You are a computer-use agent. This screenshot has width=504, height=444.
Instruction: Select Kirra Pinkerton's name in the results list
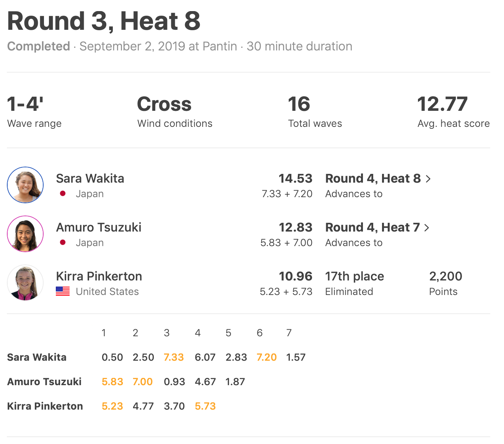tap(99, 276)
